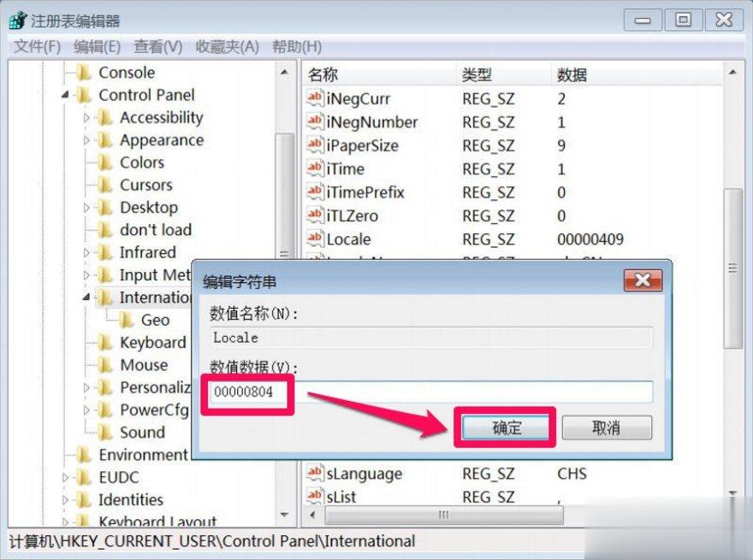Image resolution: width=753 pixels, height=560 pixels.
Task: Click the 00000409 Locale data cell
Action: 590,239
